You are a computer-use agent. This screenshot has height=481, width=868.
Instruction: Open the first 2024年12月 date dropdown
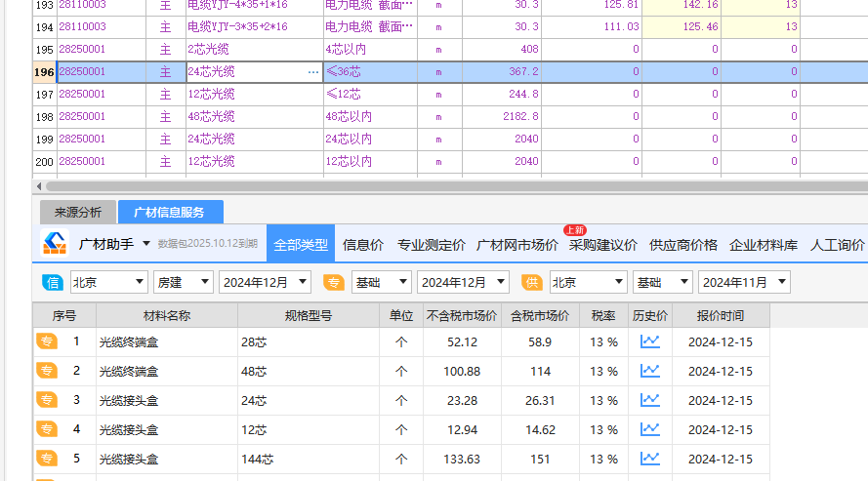point(265,282)
